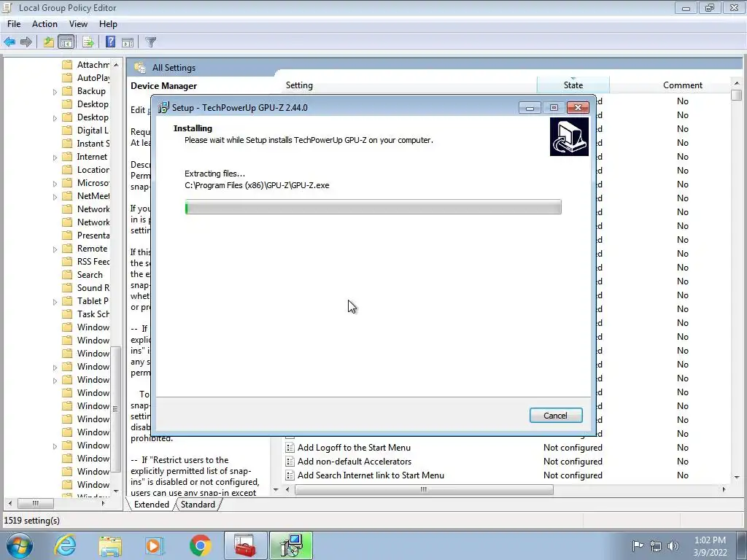The width and height of the screenshot is (747, 560).
Task: Click the taskbar clock showing 1:02 PM
Action: tap(710, 546)
